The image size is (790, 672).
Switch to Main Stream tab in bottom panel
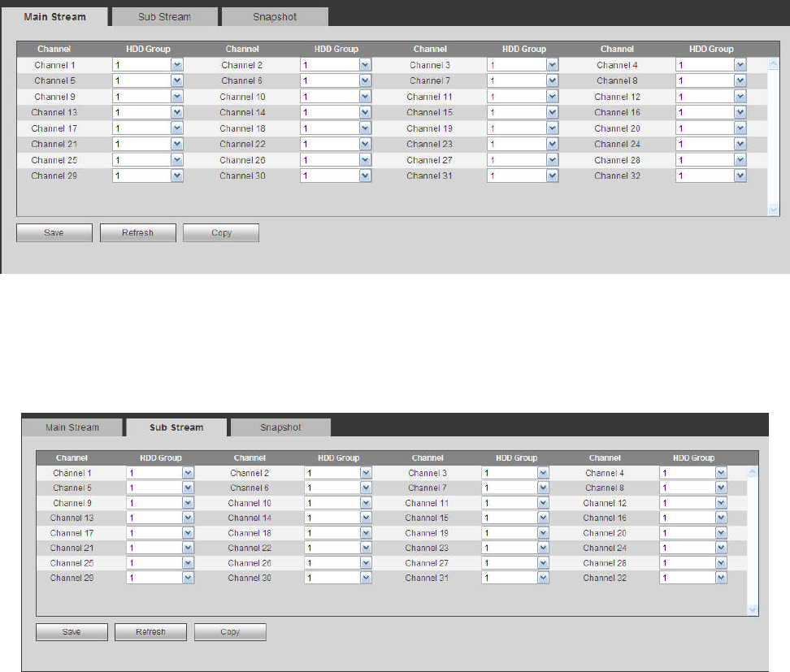coord(72,427)
